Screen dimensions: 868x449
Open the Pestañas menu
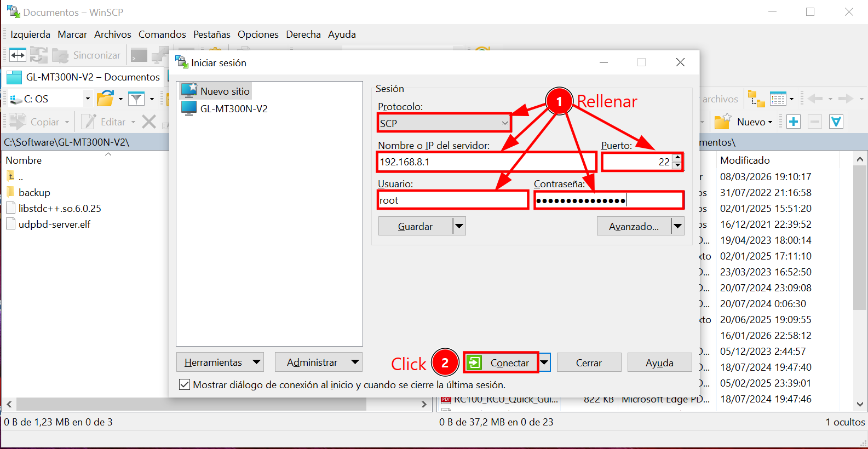212,34
